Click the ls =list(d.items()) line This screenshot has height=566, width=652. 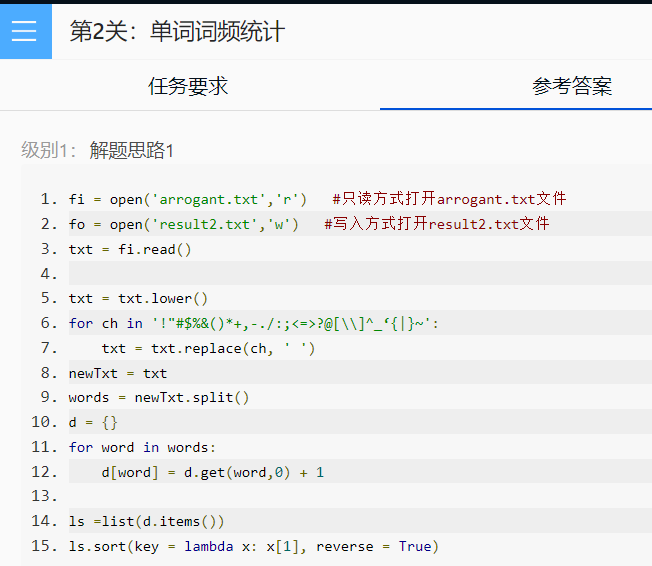coord(147,521)
